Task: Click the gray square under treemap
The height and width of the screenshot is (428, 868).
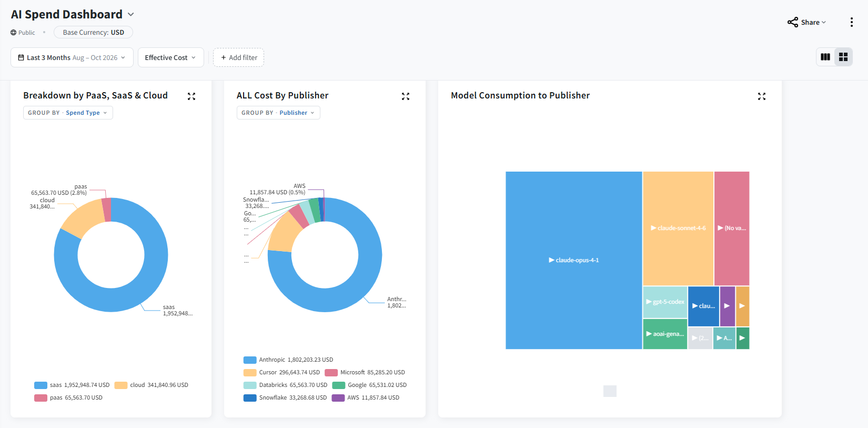Action: 610,391
